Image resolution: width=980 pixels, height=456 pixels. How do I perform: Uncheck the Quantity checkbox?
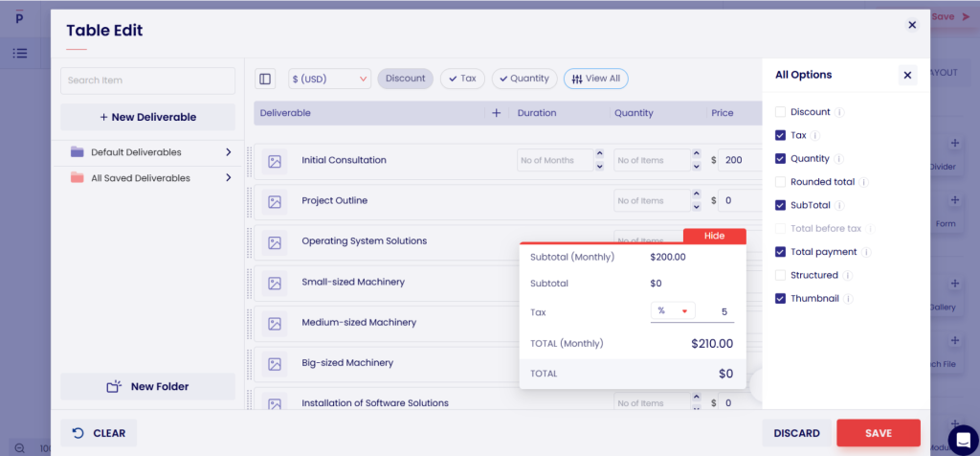pos(780,159)
